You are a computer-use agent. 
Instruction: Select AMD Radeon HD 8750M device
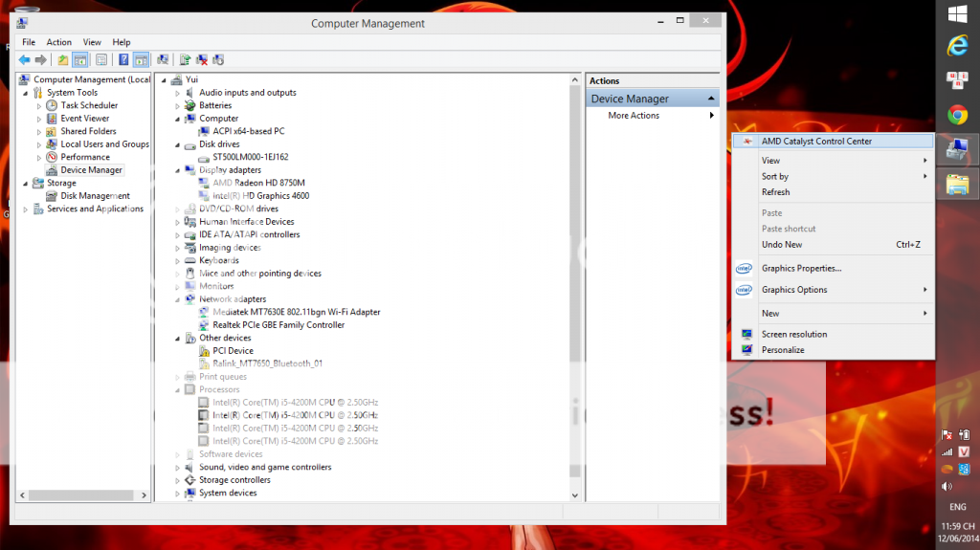(258, 183)
